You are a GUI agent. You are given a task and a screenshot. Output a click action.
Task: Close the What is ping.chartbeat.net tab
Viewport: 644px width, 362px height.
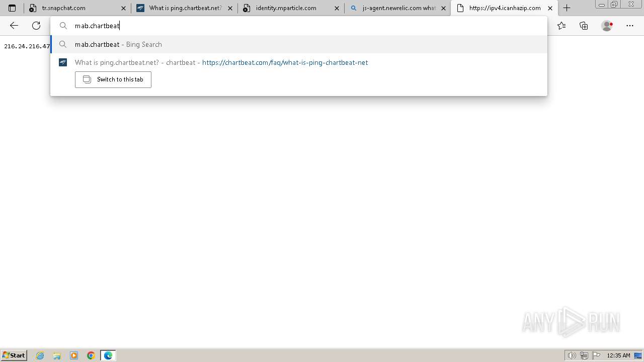pos(230,8)
